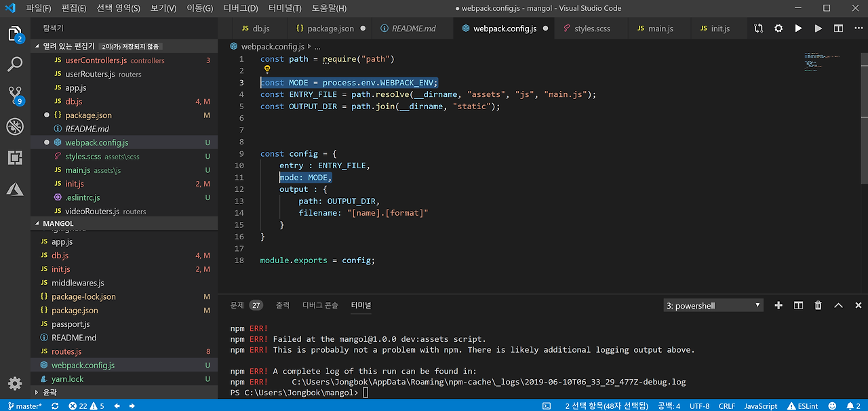Switch to the main.js editor tab
868x411 pixels.
[x=654, y=28]
